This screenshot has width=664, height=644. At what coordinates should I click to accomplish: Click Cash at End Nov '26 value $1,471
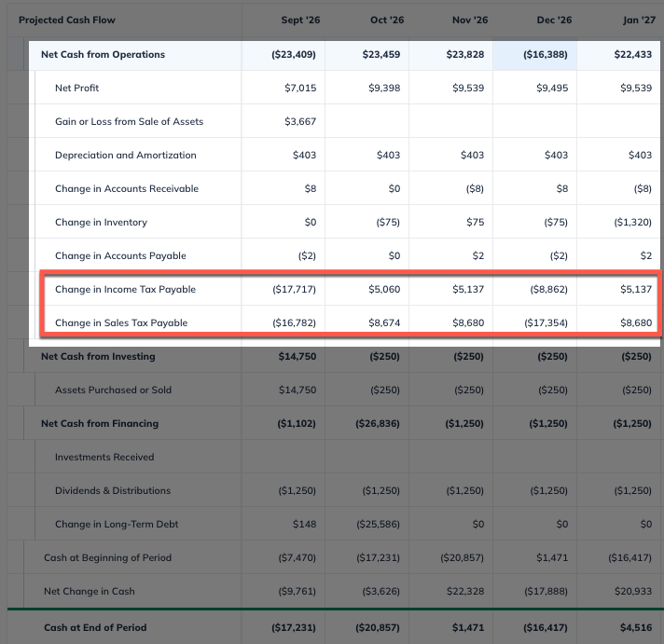(x=468, y=627)
